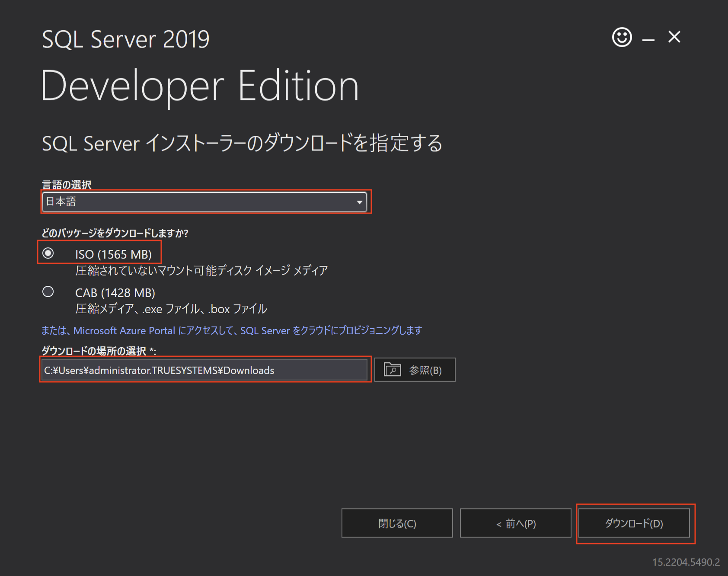
Task: Start the SQL Server installer download
Action: coord(635,523)
